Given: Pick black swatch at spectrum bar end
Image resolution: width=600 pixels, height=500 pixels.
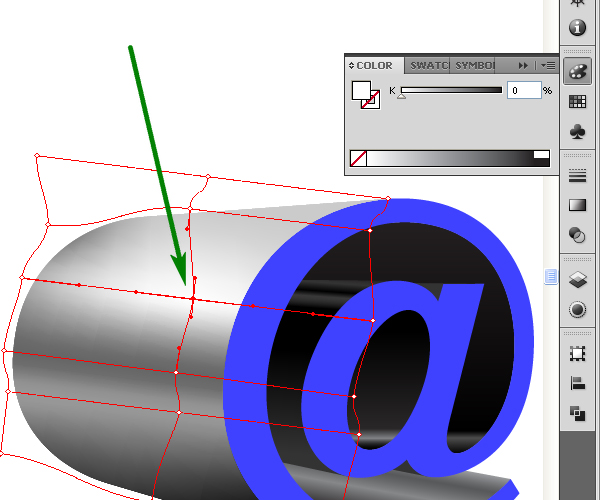Looking at the screenshot, I should (x=541, y=162).
